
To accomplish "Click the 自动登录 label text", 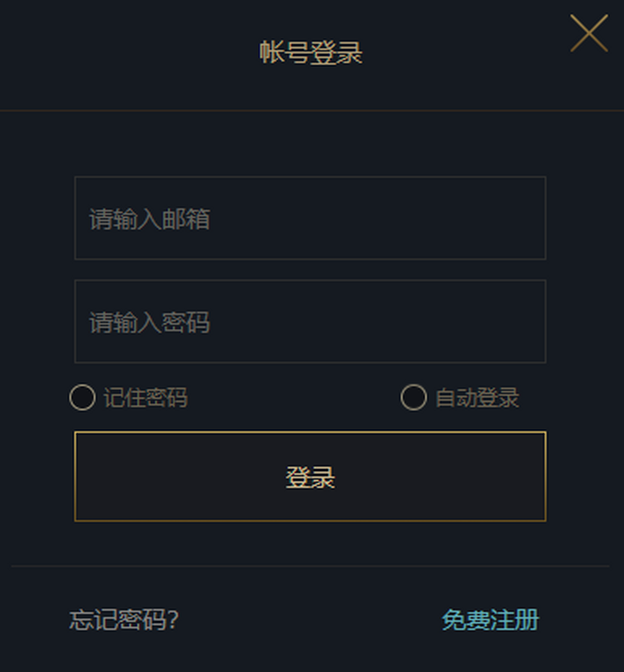I will (x=477, y=398).
